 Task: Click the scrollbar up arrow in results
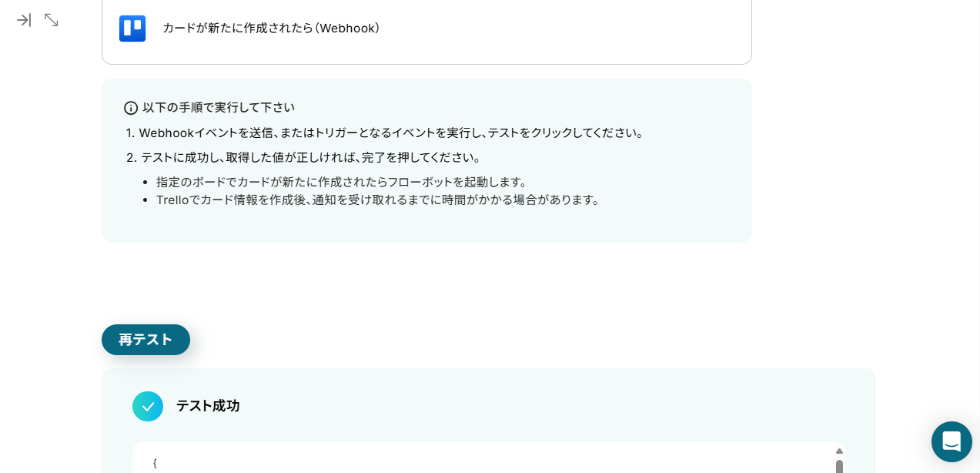tap(839, 451)
